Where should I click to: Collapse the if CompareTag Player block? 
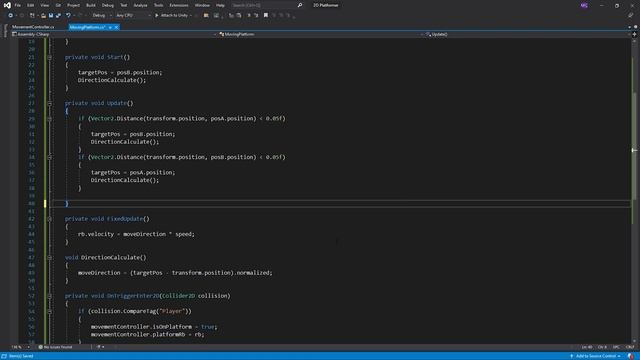pyautogui.click(x=50, y=311)
